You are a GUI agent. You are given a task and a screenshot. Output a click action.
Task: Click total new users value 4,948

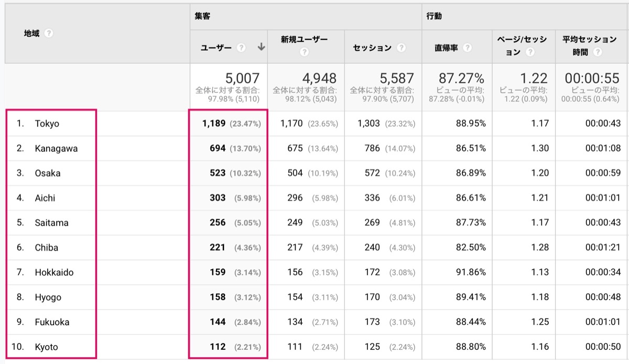pyautogui.click(x=319, y=79)
